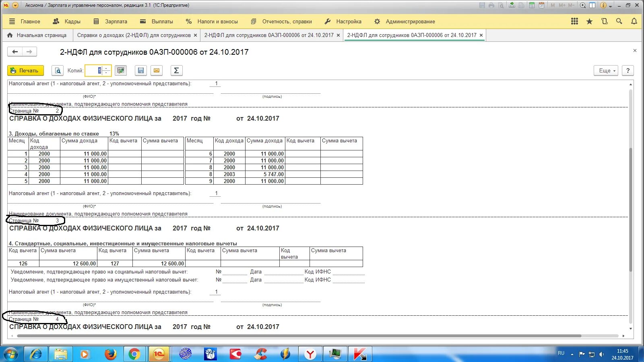The height and width of the screenshot is (362, 644).
Task: Select the 5 747.00 income cell
Action: click(x=265, y=175)
